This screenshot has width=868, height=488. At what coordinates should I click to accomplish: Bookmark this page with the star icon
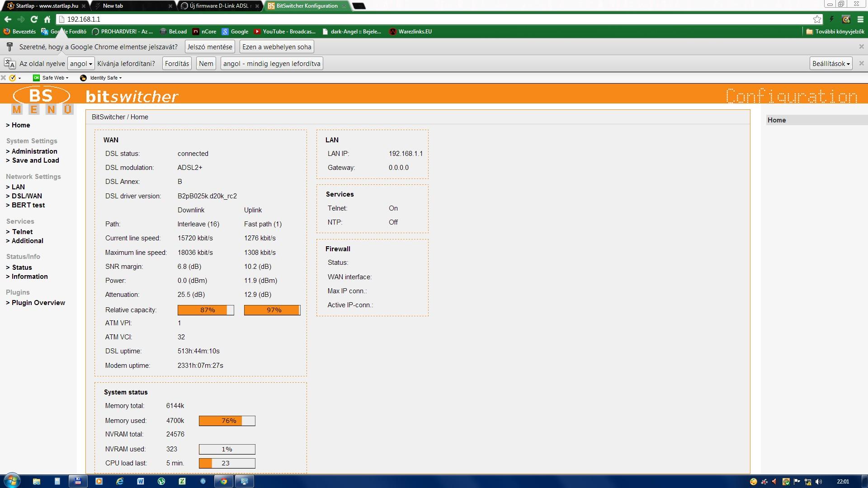coord(817,19)
